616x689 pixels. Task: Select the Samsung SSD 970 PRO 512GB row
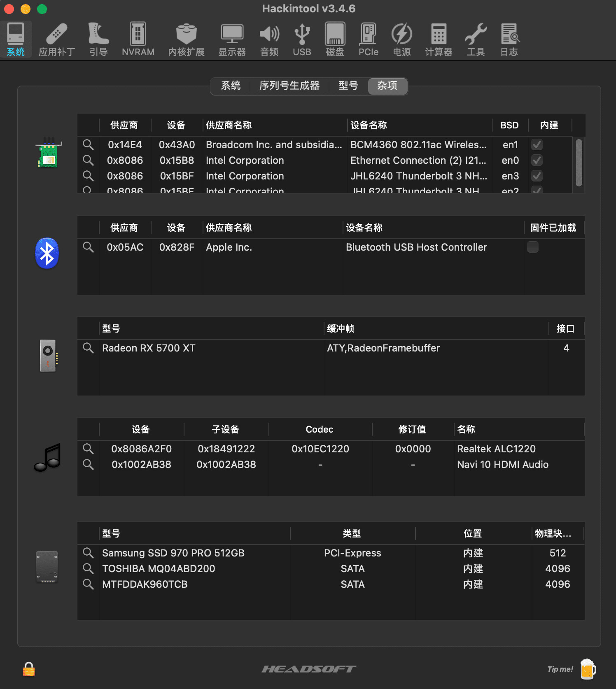click(331, 553)
